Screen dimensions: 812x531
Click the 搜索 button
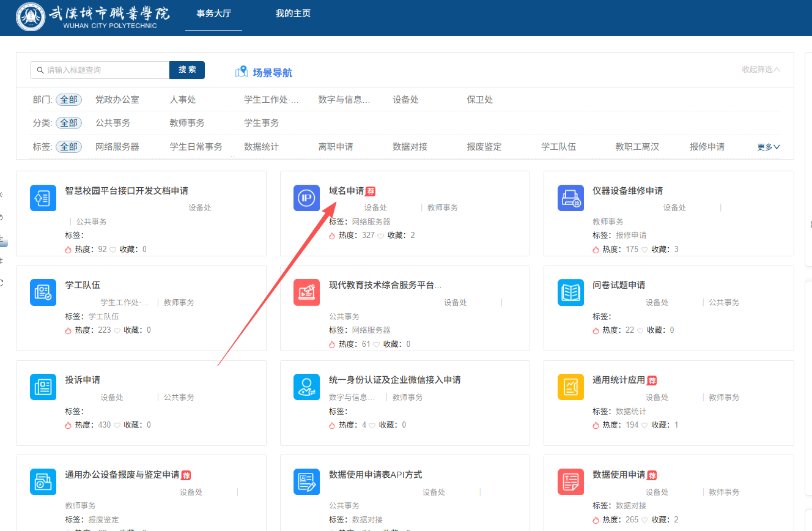coord(186,70)
